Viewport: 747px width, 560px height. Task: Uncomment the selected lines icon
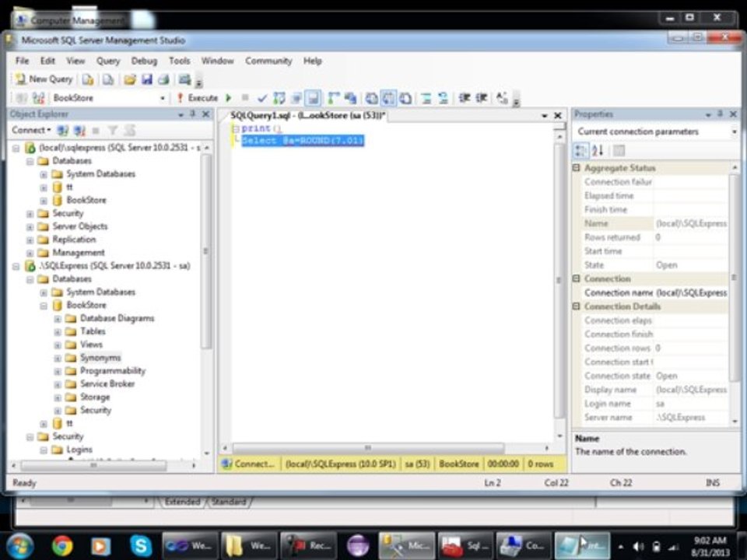443,98
